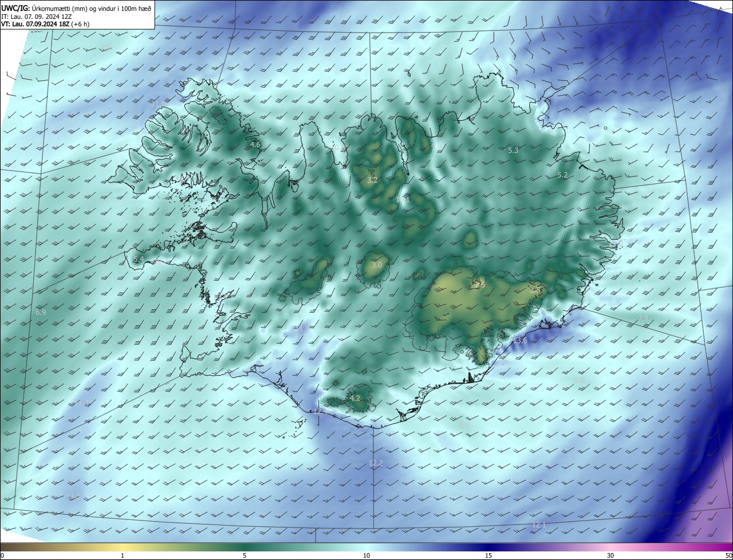Click the 2.8 value label on the glacier
This screenshot has height=560, width=733.
pos(537,290)
